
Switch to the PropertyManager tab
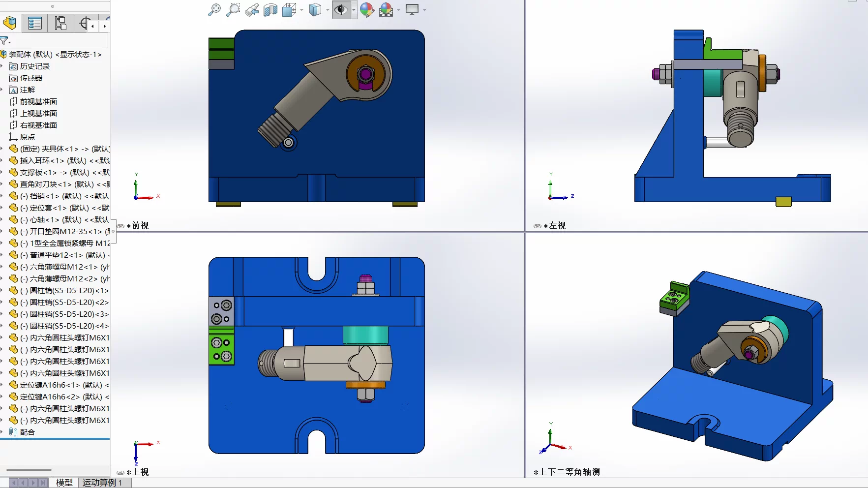tap(35, 23)
